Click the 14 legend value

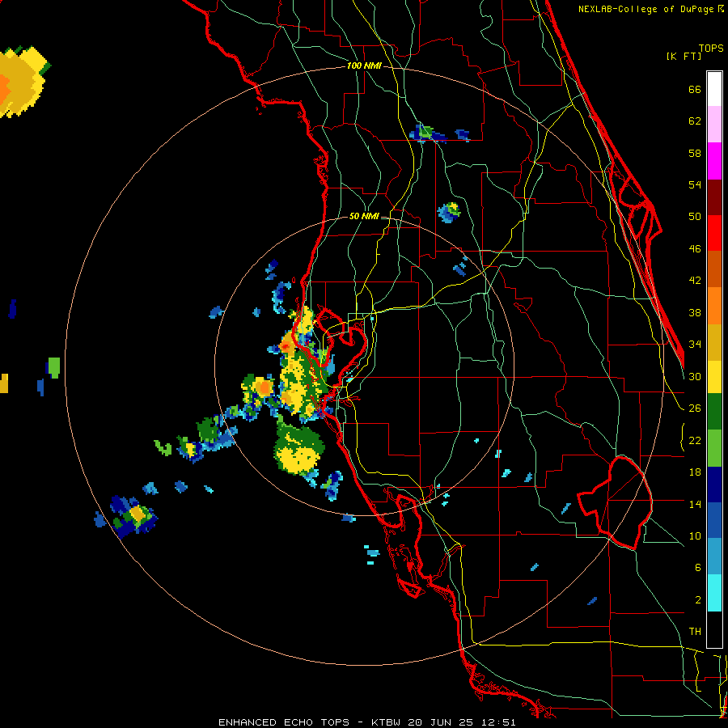pyautogui.click(x=695, y=504)
